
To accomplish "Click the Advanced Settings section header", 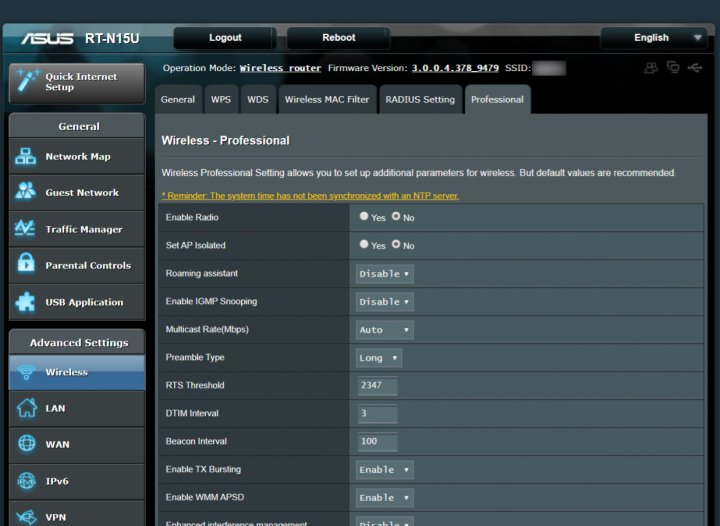I will (77, 342).
